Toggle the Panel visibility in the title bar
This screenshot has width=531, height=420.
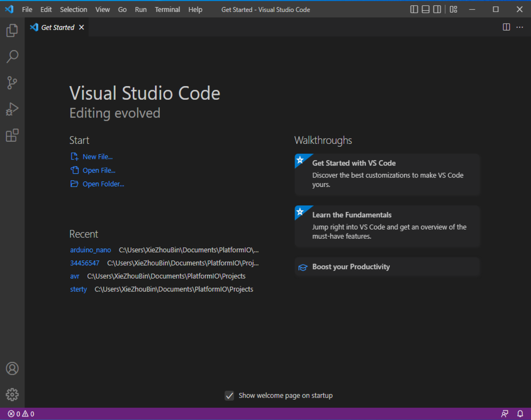[425, 9]
